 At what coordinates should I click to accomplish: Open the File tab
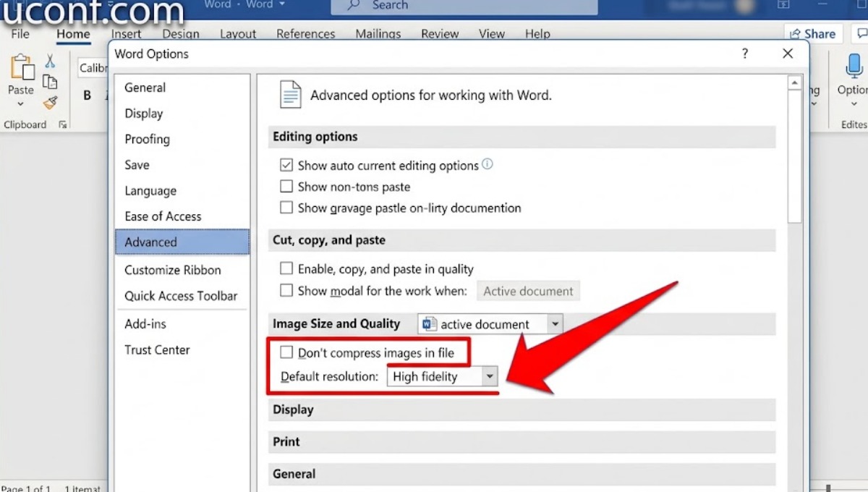[x=20, y=34]
